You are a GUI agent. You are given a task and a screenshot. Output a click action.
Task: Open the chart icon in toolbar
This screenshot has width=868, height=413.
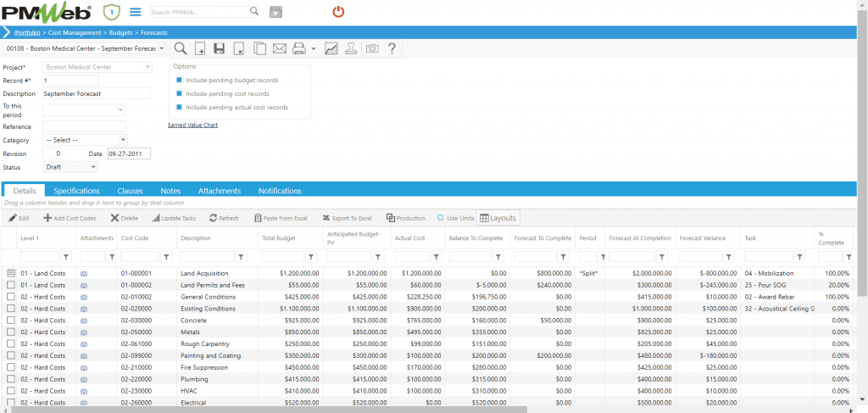click(x=331, y=48)
